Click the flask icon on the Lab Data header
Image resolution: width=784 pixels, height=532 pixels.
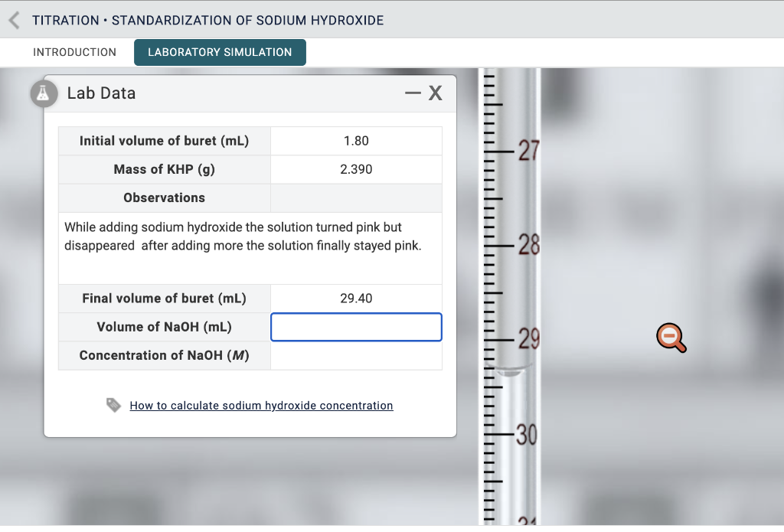[x=44, y=93]
